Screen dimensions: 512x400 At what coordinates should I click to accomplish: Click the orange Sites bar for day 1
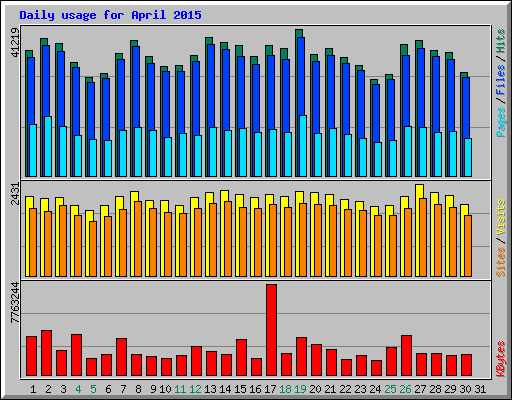33,242
